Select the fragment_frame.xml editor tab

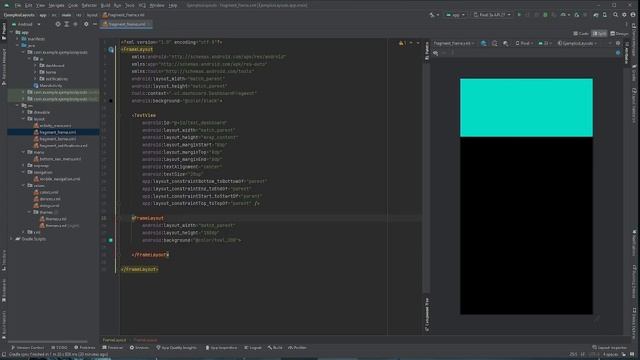(127, 24)
